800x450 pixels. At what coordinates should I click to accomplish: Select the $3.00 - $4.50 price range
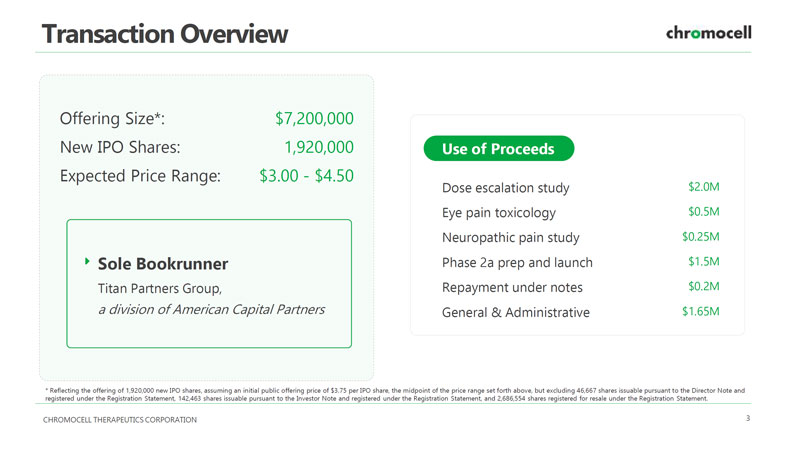click(306, 175)
